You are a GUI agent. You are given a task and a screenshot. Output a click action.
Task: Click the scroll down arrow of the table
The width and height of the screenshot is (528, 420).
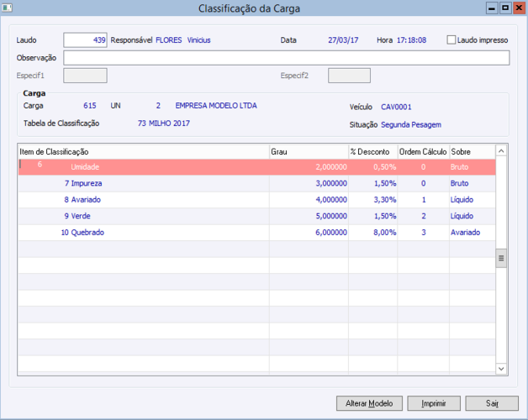[501, 369]
